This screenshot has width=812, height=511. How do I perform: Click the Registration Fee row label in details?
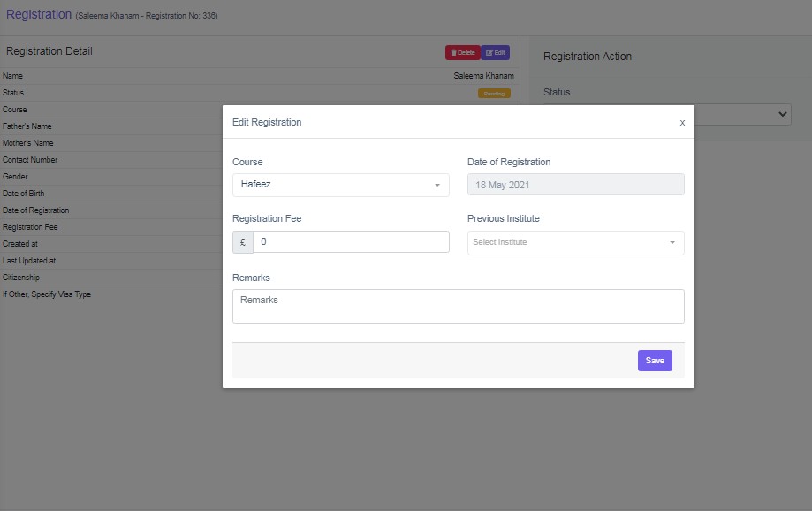30,227
